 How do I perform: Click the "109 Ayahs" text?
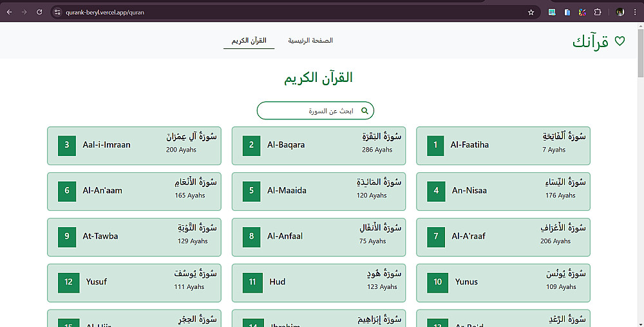(561, 287)
